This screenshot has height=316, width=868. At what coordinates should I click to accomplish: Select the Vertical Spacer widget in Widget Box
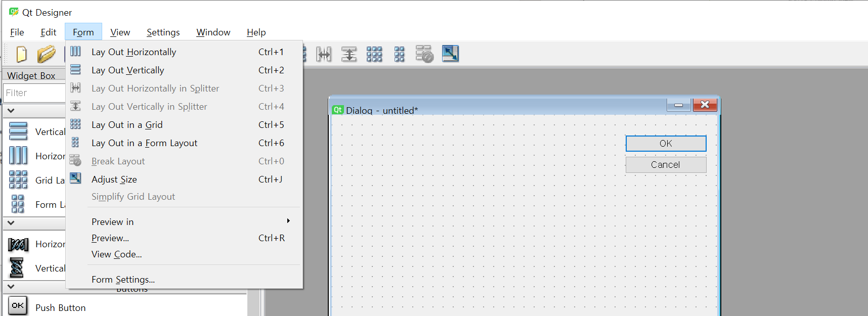(x=17, y=268)
